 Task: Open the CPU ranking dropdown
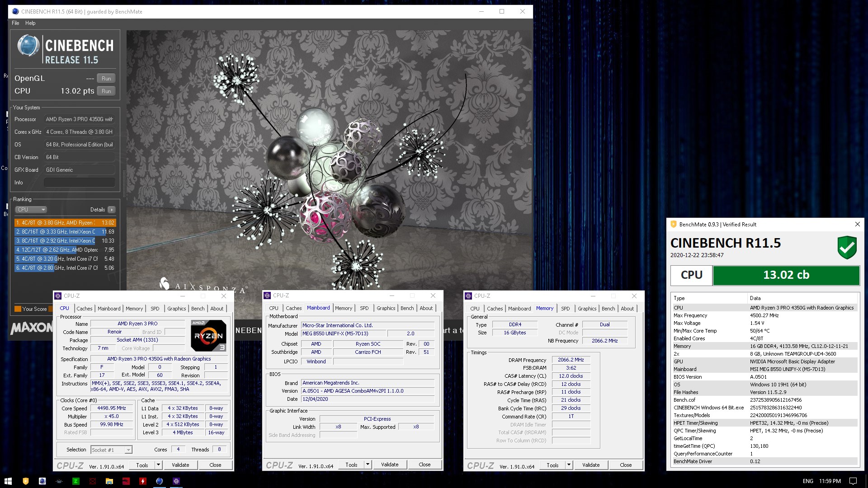tap(31, 210)
